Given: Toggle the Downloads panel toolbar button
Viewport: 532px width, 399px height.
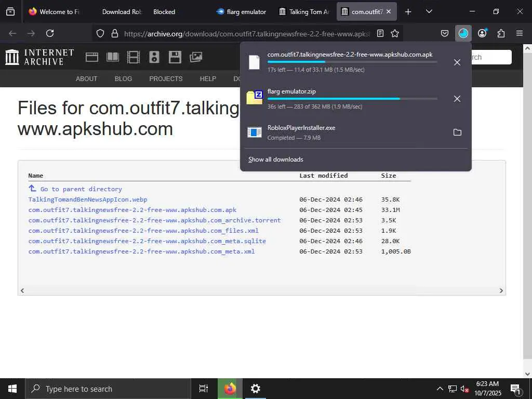Looking at the screenshot, I should (463, 33).
